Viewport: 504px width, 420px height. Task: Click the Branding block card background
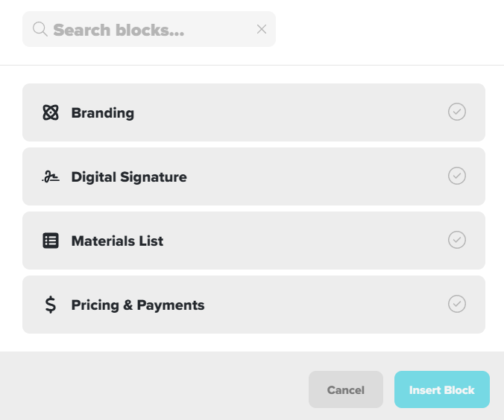click(253, 112)
